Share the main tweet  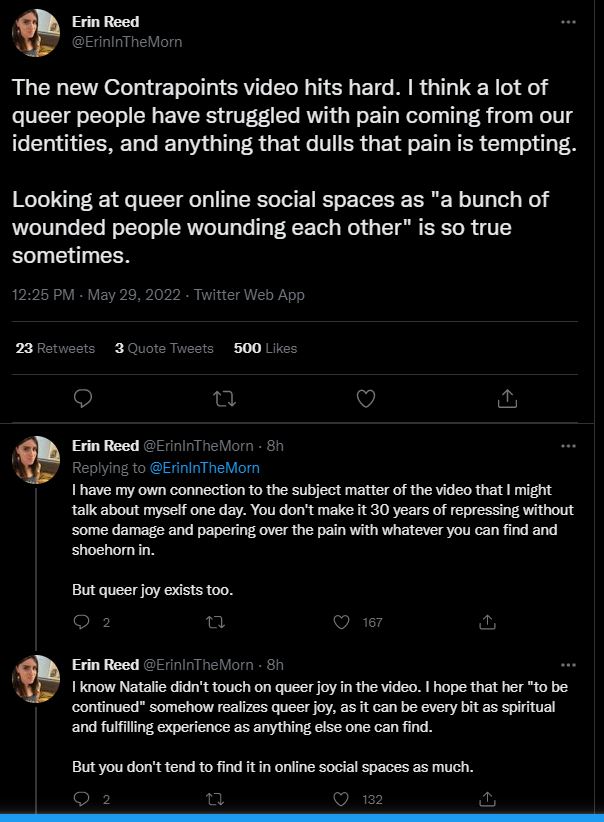click(x=507, y=399)
